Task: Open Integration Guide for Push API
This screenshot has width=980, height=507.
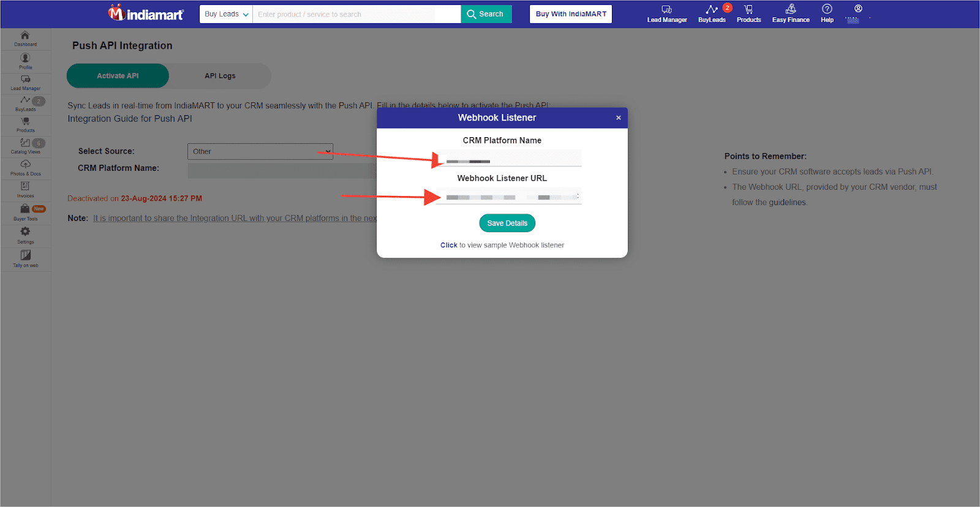Action: click(130, 119)
